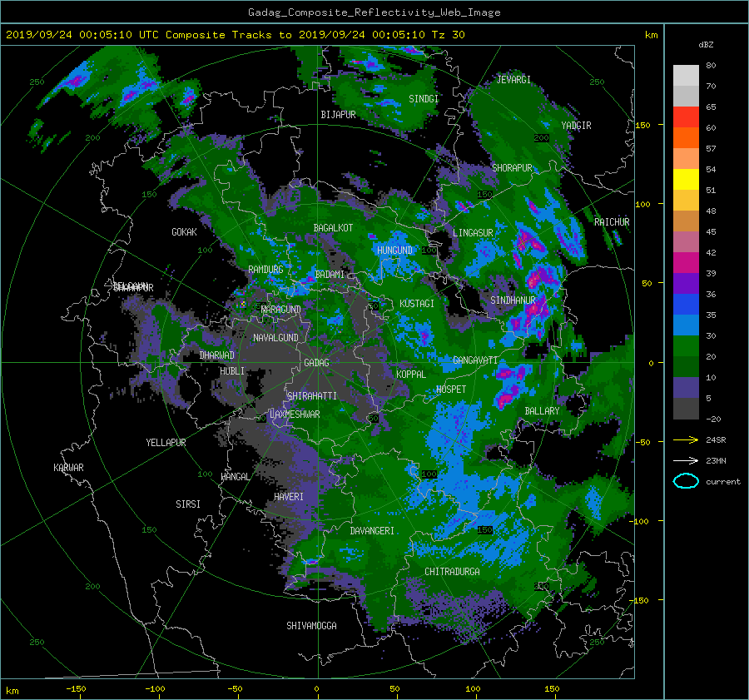Click the HAVERI city label
749x700 pixels.
(289, 497)
